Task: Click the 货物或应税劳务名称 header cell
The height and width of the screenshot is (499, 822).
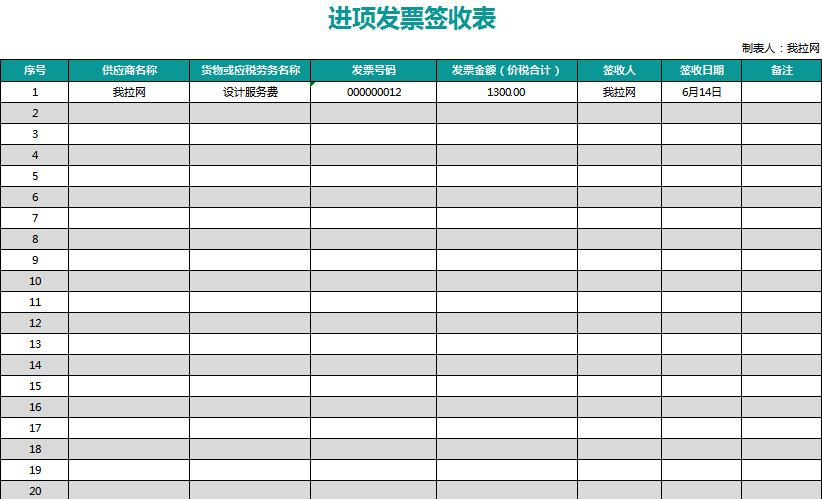Action: (x=250, y=70)
